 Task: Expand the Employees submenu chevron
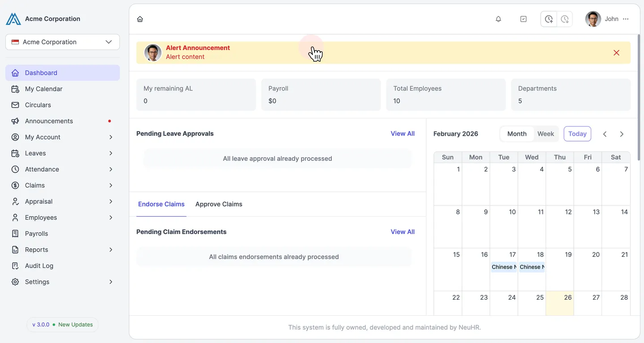pyautogui.click(x=111, y=218)
